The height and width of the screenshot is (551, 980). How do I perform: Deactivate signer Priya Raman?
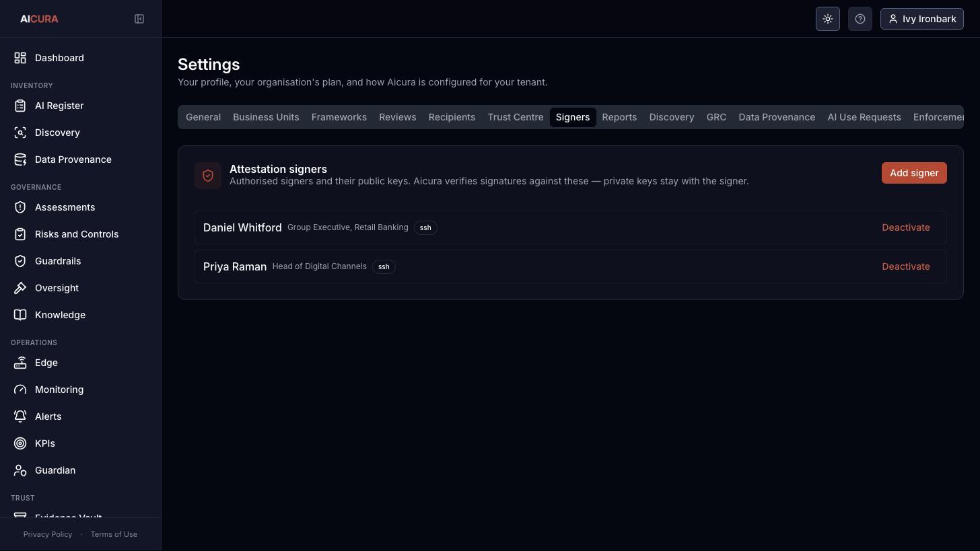point(906,266)
